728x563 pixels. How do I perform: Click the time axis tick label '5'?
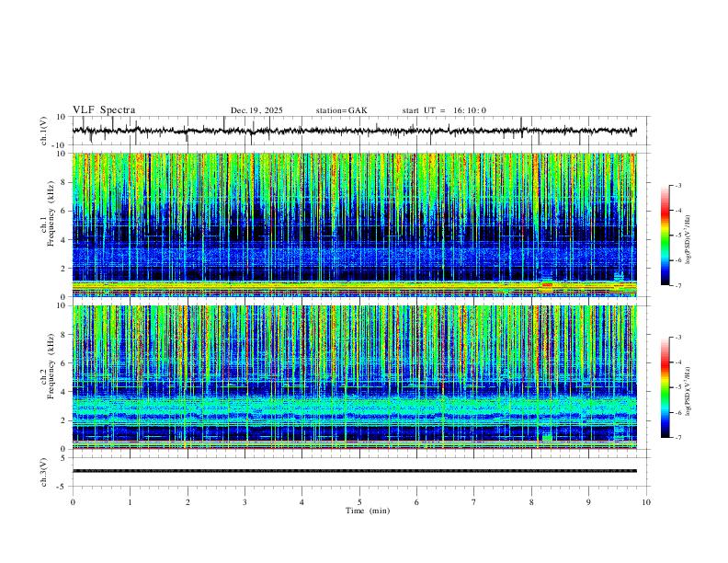359,502
